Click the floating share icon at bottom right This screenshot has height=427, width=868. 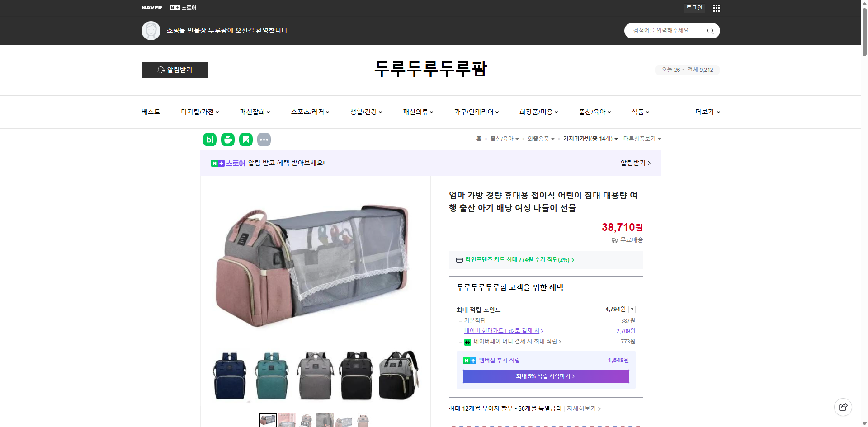[x=843, y=407]
